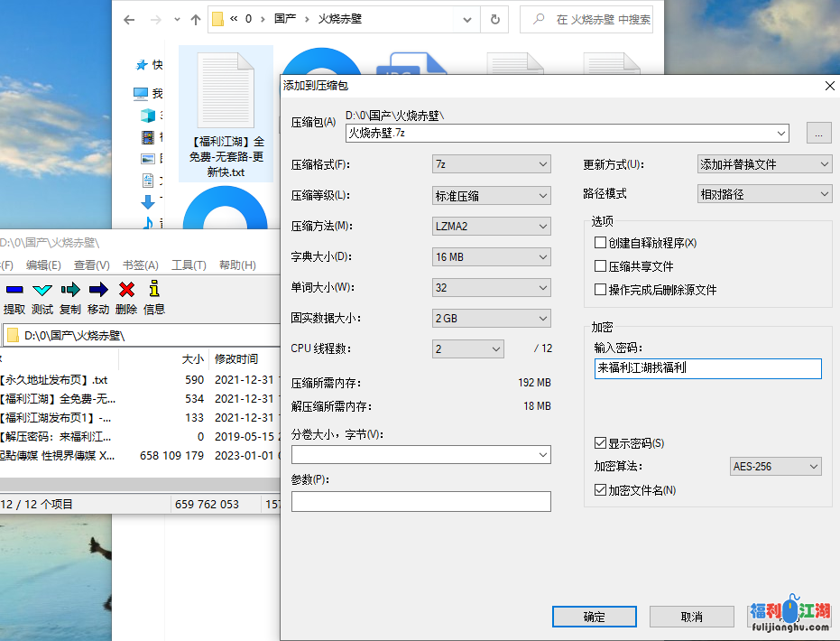The height and width of the screenshot is (641, 840).
Task: Click the OK (确定) button
Action: (x=594, y=617)
